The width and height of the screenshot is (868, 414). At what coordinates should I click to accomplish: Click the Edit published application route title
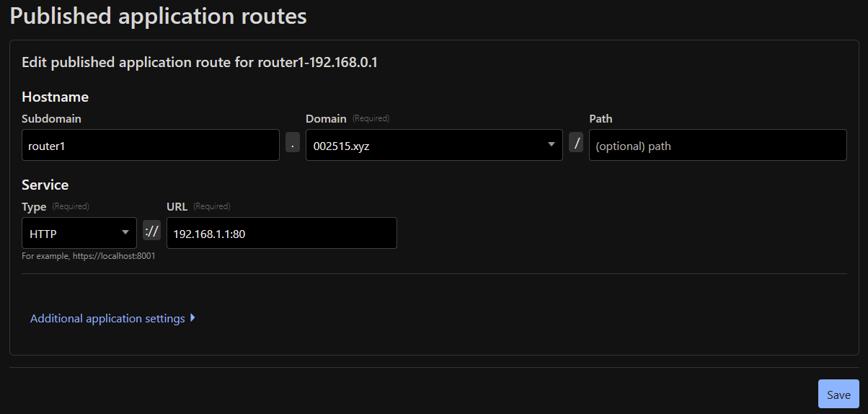[200, 63]
